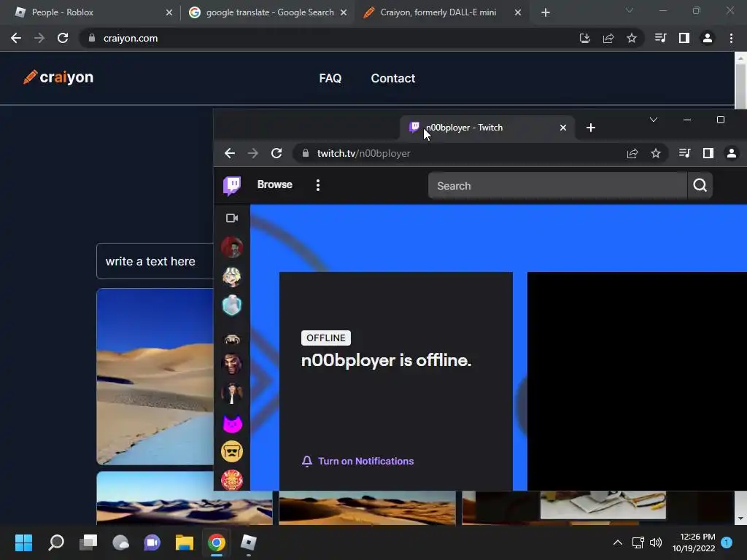Open the clock and date showing 12:26 PM
747x560 pixels.
(x=694, y=542)
